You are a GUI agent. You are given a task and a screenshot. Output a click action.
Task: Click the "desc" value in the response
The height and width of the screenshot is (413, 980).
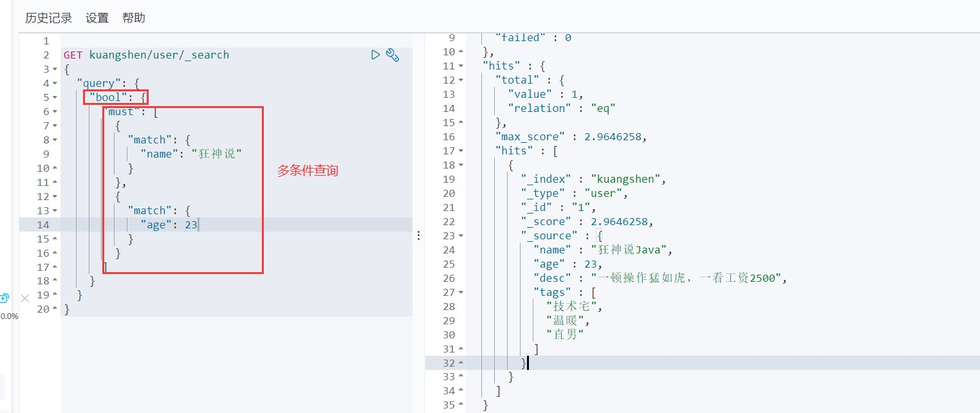(681, 279)
